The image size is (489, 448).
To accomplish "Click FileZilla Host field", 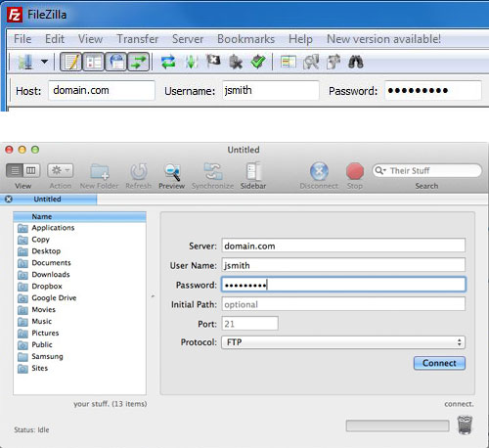I will click(102, 90).
